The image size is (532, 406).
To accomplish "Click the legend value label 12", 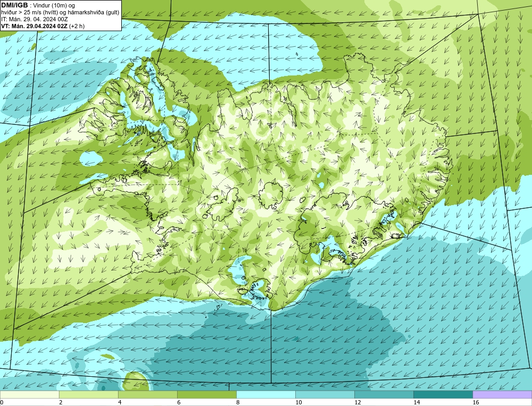I will (x=358, y=402).
